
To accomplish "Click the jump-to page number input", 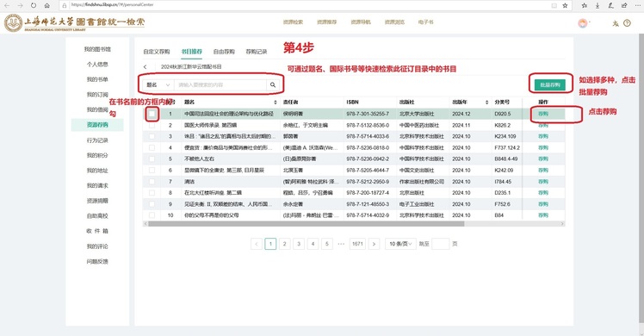I will (x=440, y=244).
